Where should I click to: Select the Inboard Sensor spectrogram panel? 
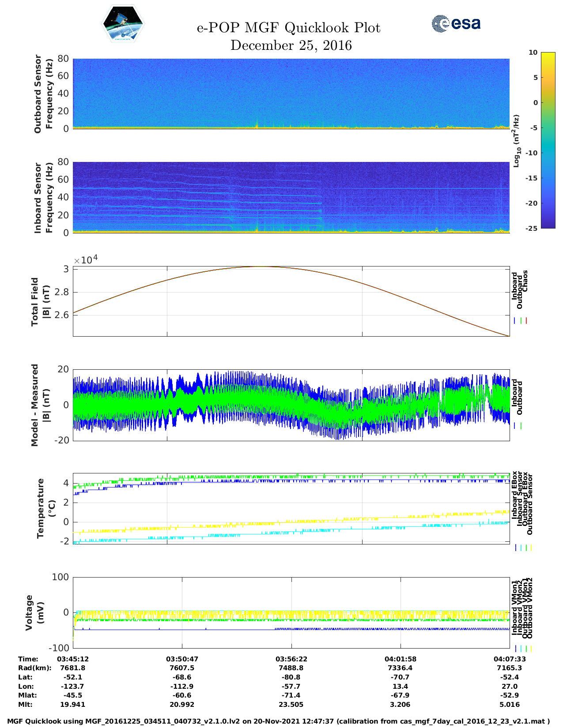[291, 197]
